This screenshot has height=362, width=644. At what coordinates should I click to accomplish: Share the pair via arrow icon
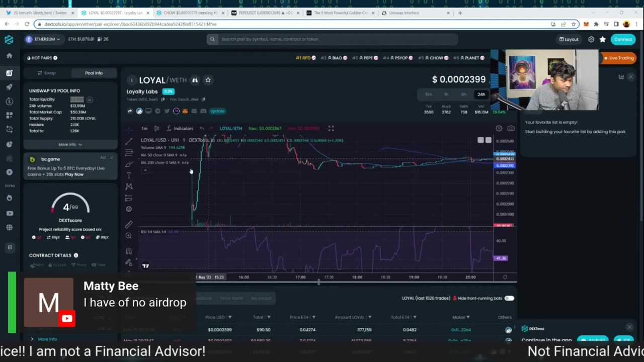tap(130, 111)
